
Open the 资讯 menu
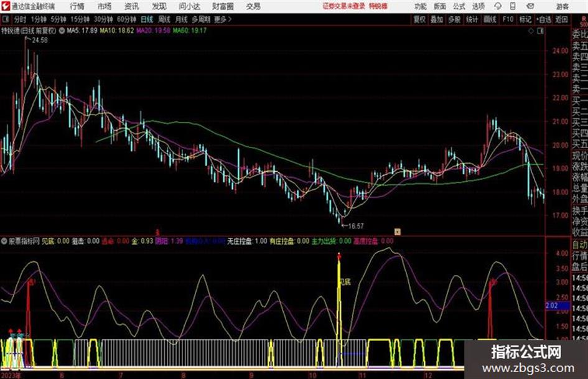132,6
